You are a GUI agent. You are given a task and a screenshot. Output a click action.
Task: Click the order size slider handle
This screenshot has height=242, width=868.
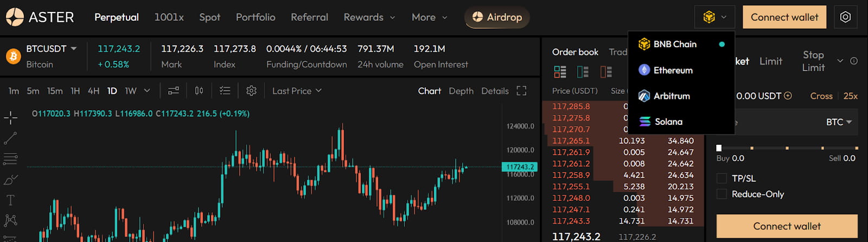(x=719, y=148)
